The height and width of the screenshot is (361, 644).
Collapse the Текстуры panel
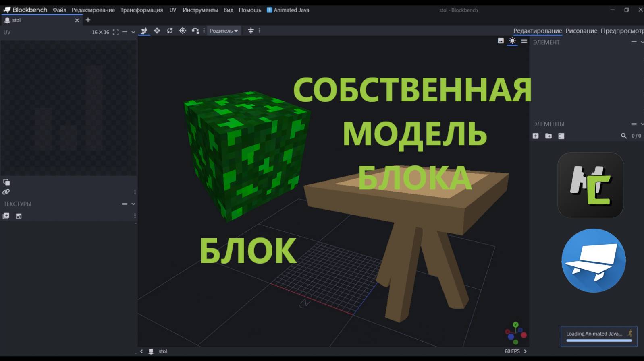[133, 204]
